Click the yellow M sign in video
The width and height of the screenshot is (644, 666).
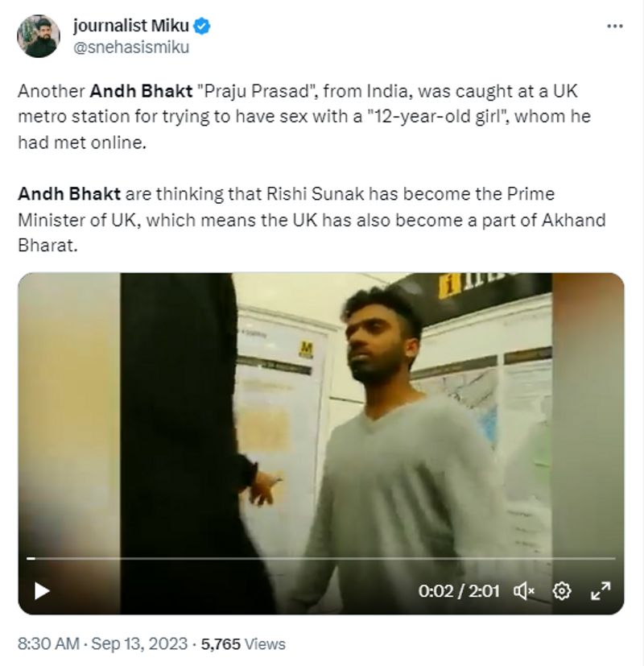(x=305, y=350)
